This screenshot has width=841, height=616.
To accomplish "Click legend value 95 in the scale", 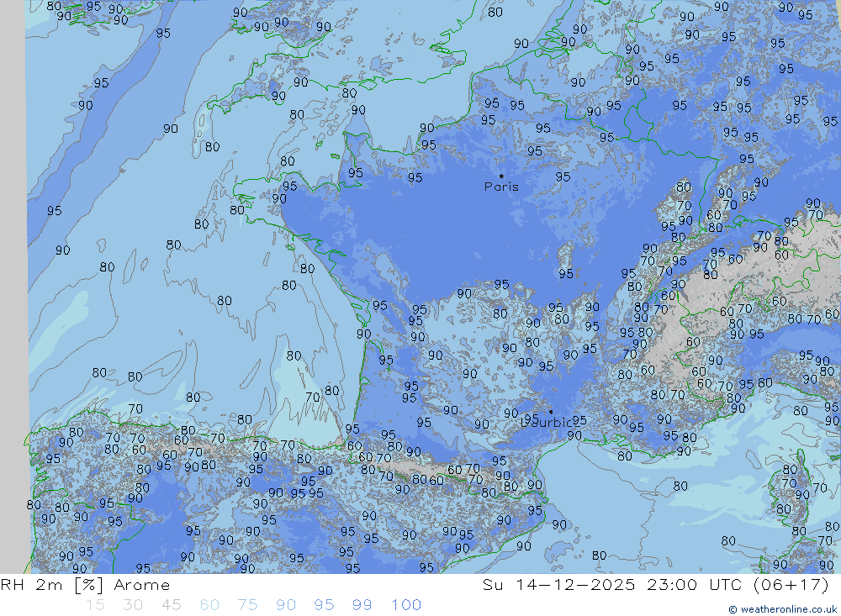I will [x=324, y=605].
